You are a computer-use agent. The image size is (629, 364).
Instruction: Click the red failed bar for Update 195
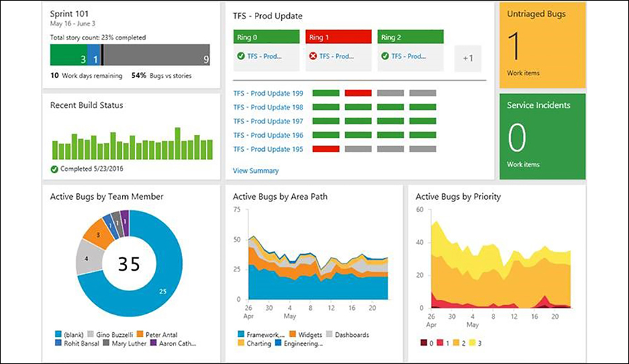tap(326, 149)
